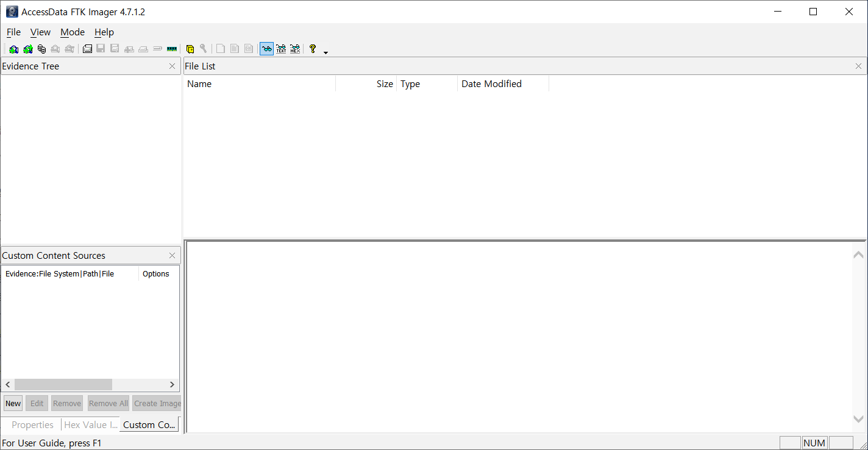Click the Export File Hash List icon
The image size is (868, 450).
coord(235,49)
